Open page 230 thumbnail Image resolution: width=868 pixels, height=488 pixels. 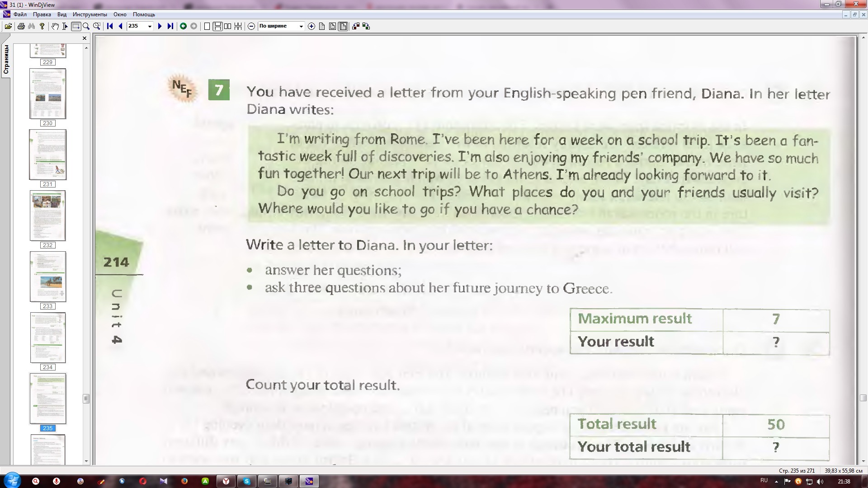[x=48, y=94]
